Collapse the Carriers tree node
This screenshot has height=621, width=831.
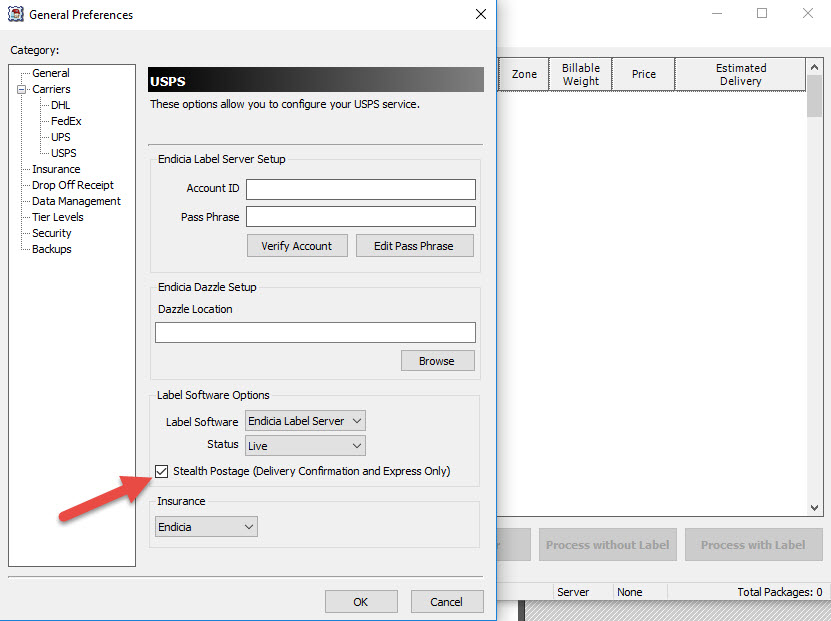[x=22, y=89]
